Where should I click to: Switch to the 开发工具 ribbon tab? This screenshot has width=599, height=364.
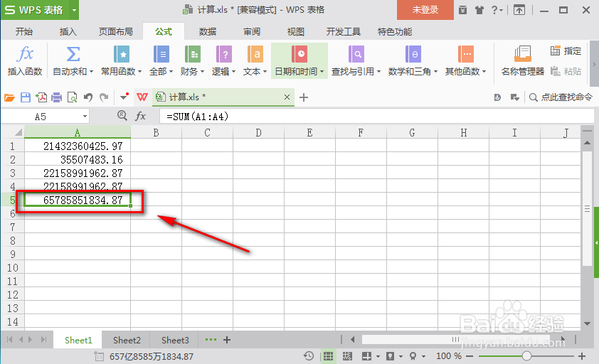click(344, 32)
